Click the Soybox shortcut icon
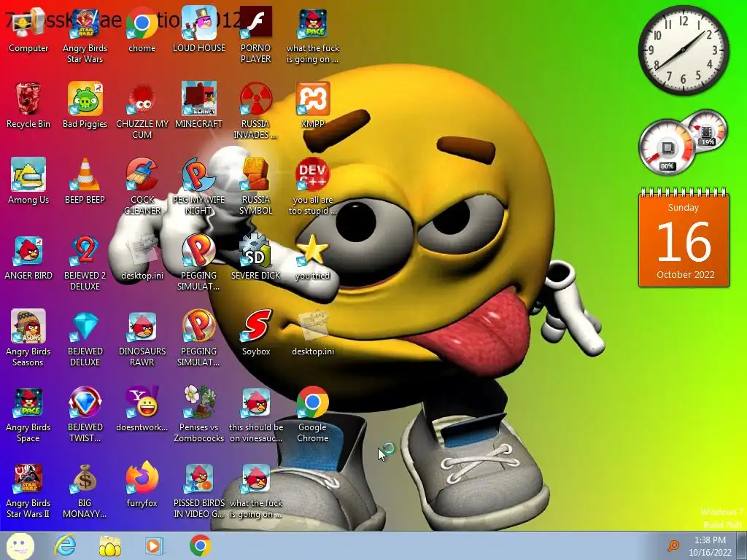Screen dimensions: 747x560 coord(256,333)
